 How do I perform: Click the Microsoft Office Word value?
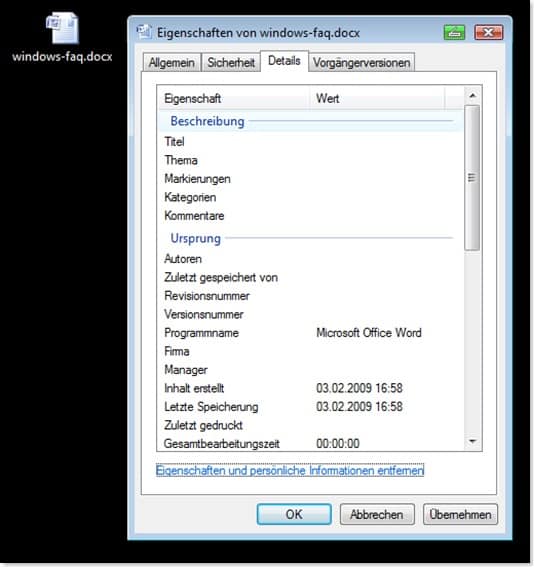pos(369,333)
